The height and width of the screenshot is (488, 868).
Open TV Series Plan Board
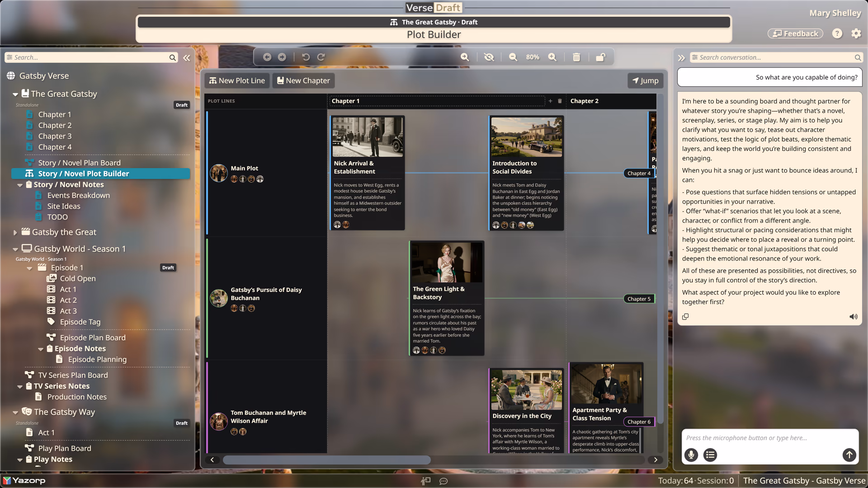(73, 375)
